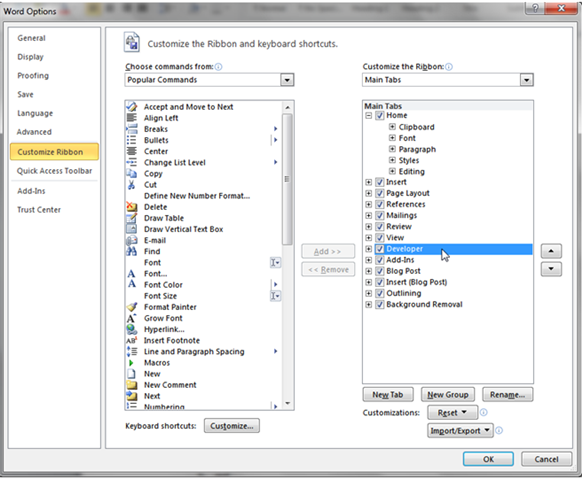
Task: Toggle the Mailings tab checkbox
Action: click(x=379, y=216)
